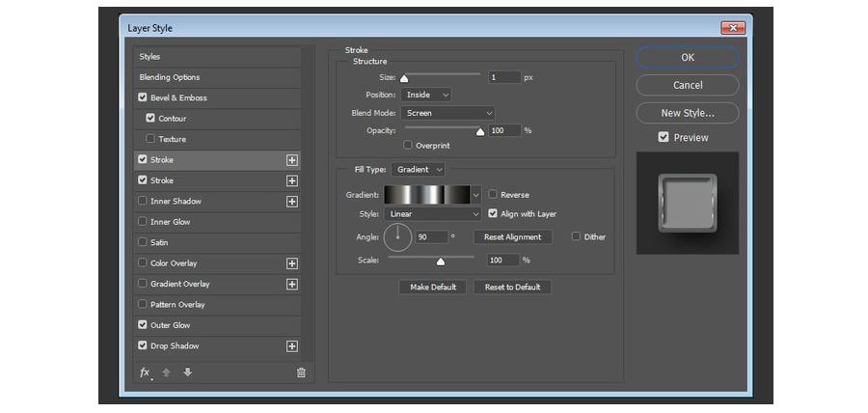Click plus icon beside Color Overlay
The image size is (868, 413).
point(291,263)
